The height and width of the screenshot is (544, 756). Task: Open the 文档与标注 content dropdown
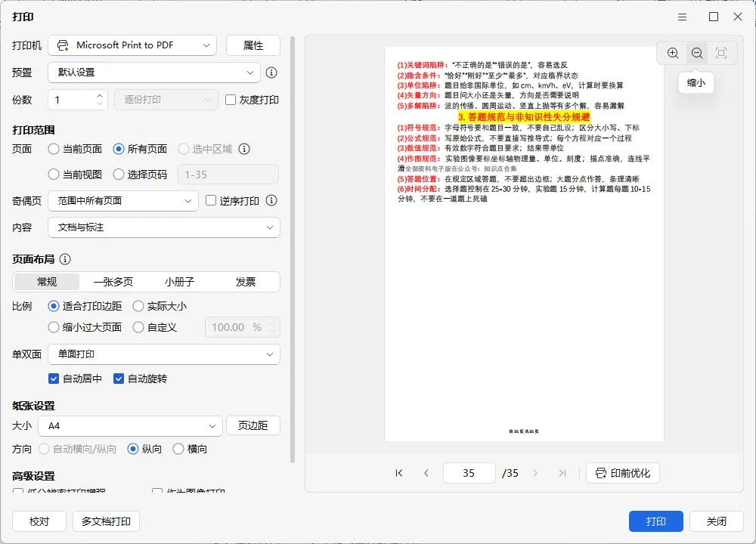tap(164, 227)
